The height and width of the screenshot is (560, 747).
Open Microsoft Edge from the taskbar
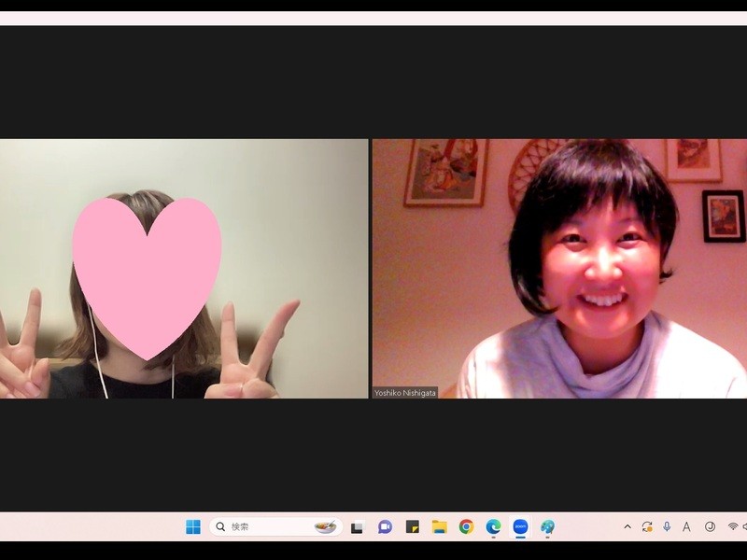click(493, 526)
